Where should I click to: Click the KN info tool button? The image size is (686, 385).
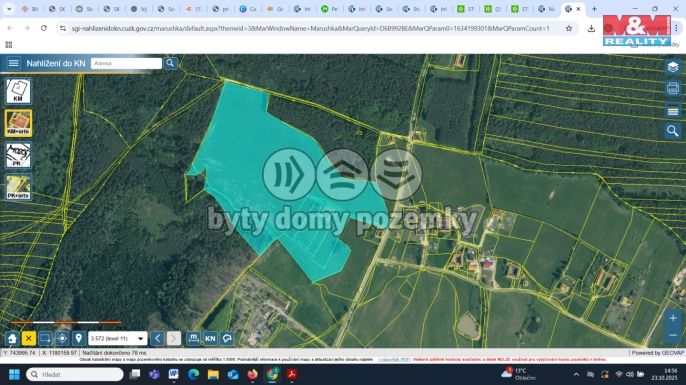click(210, 339)
